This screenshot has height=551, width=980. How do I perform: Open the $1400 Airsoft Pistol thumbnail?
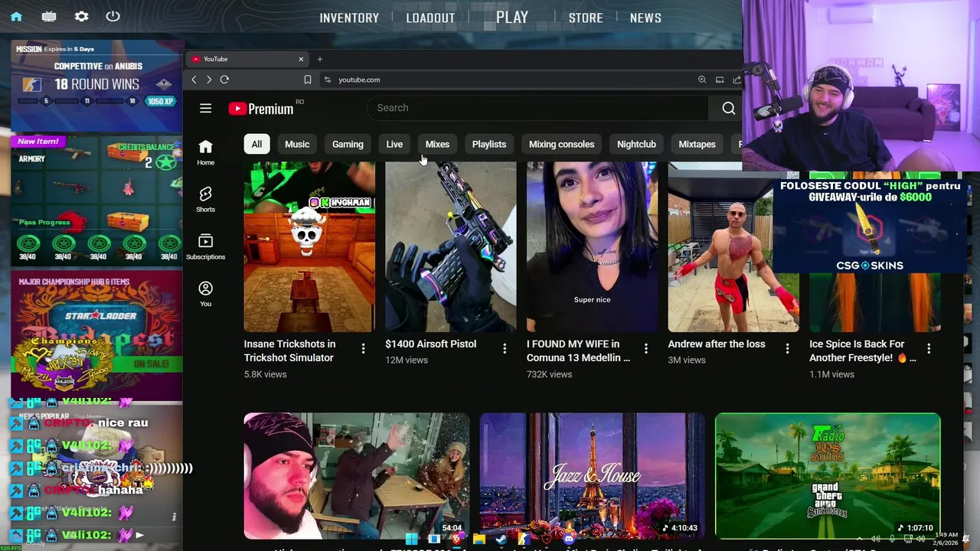point(451,246)
